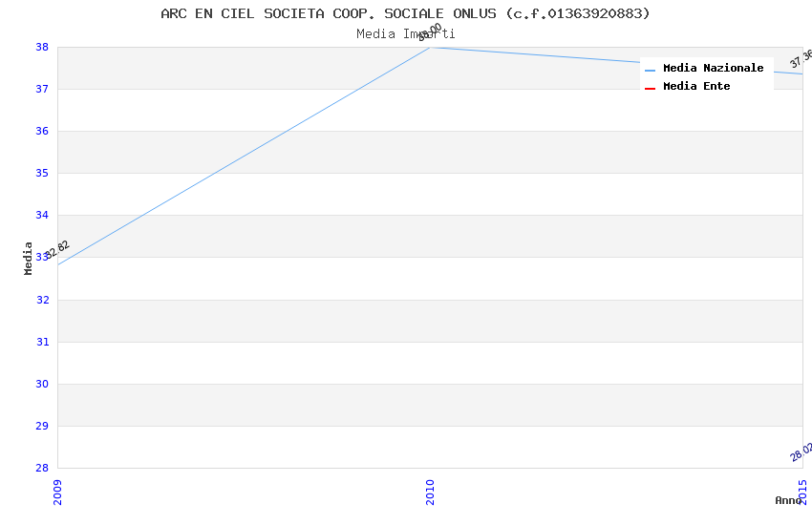This screenshot has width=812, height=525.
Task: Click the 2010 x-axis year label
Action: pos(430,493)
